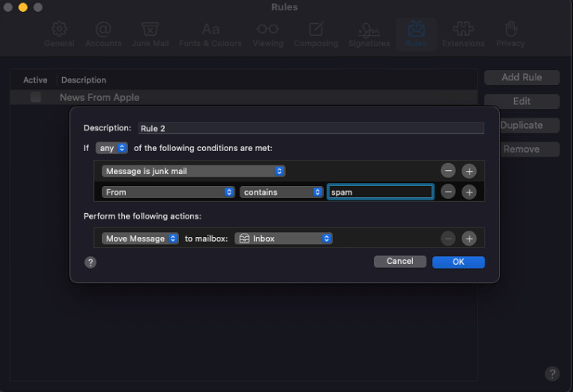Click the Description text field
The image size is (573, 392).
310,128
